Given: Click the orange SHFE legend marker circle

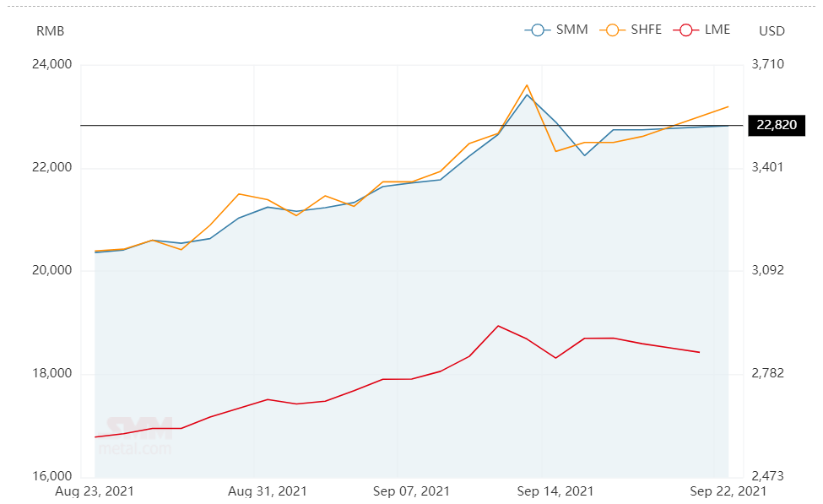Looking at the screenshot, I should (x=612, y=30).
